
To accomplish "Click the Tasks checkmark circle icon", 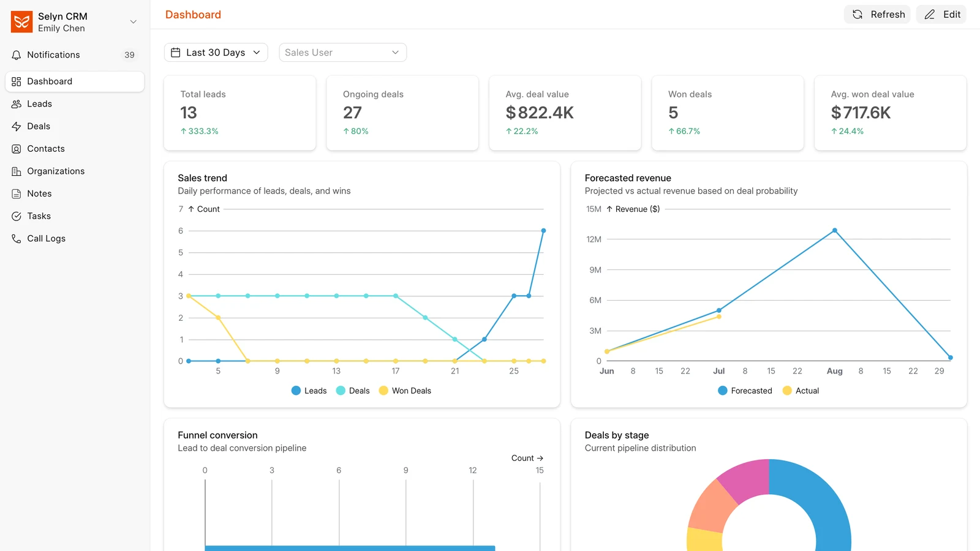I will (x=17, y=216).
